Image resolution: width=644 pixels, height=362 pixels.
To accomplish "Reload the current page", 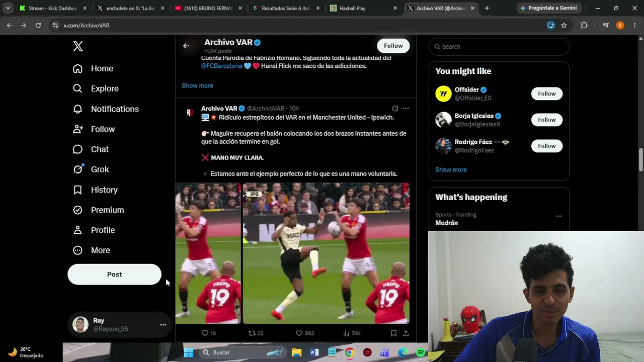I will [38, 25].
